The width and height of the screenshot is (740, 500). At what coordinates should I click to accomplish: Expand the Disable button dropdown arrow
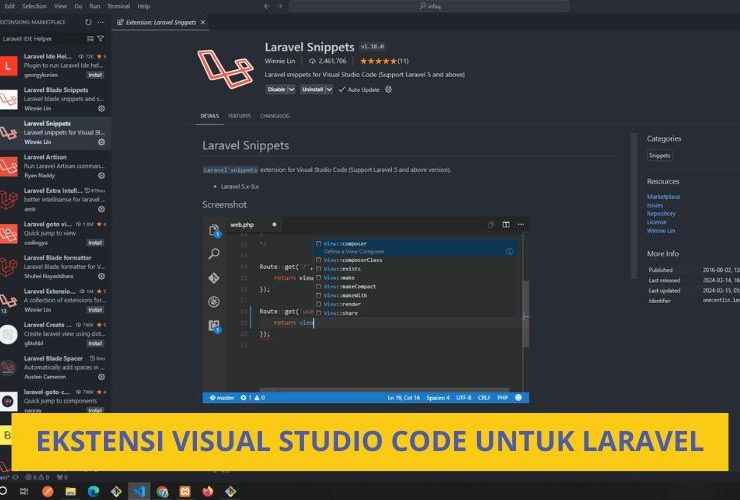pos(291,89)
